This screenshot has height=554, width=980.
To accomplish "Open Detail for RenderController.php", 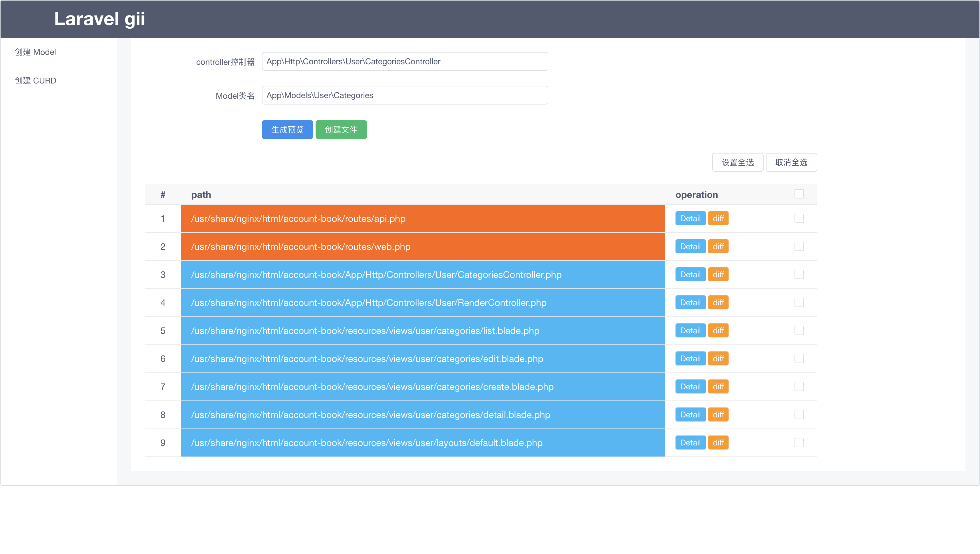I will [x=690, y=303].
